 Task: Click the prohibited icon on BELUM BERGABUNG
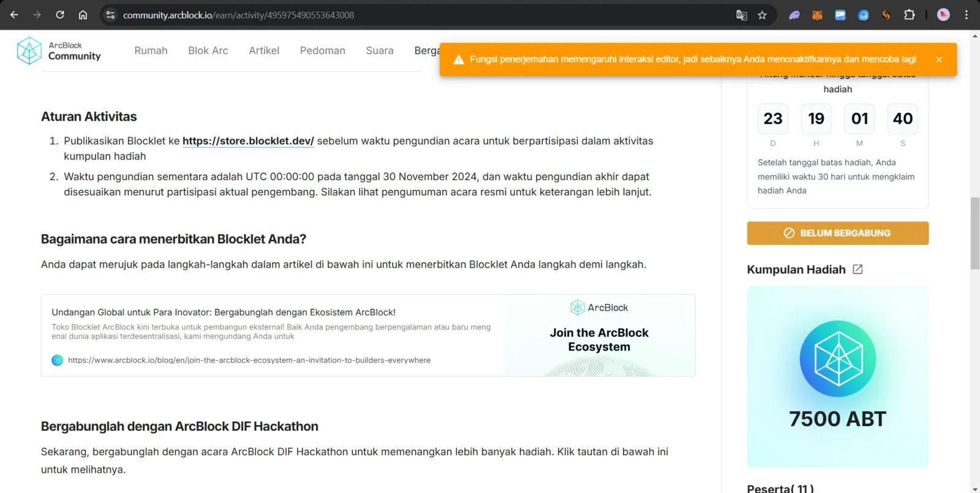789,233
